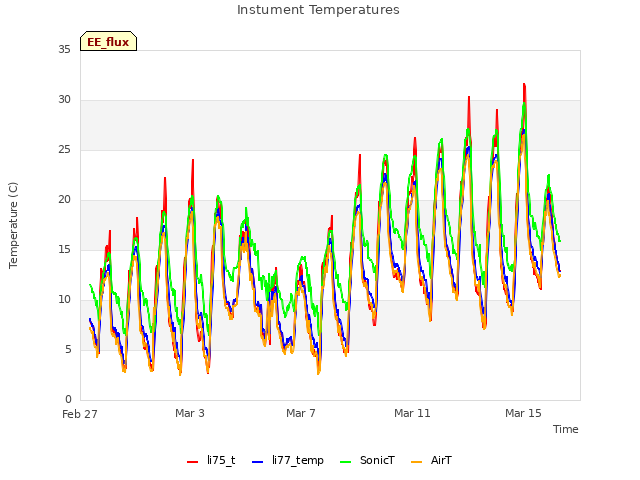Click the Mar 7 x-axis label
This screenshot has width=640, height=480.
tap(301, 413)
